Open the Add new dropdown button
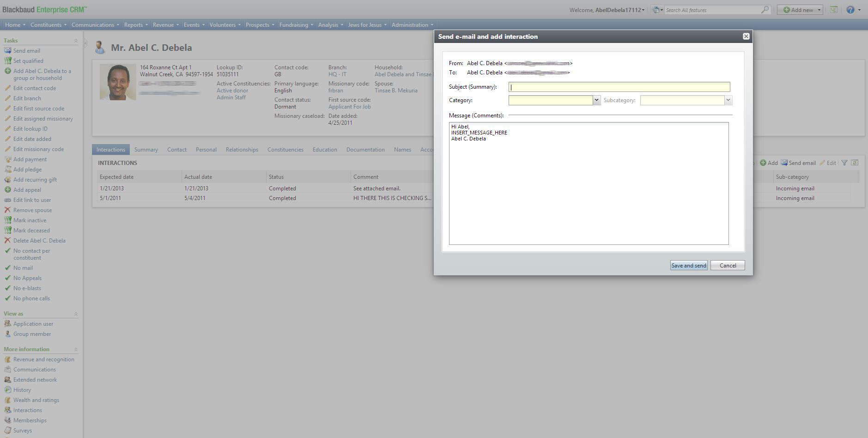Screen dimensions: 868x438 point(800,10)
